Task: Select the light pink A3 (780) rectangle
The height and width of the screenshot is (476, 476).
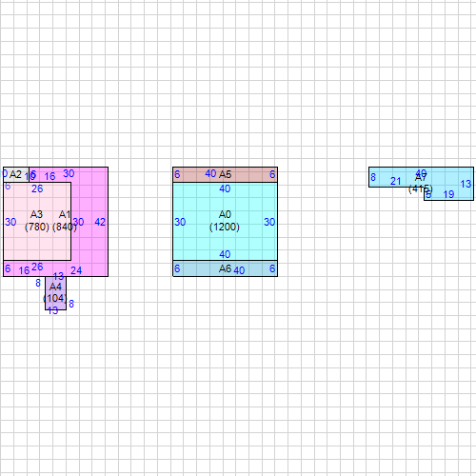Action: click(x=37, y=221)
